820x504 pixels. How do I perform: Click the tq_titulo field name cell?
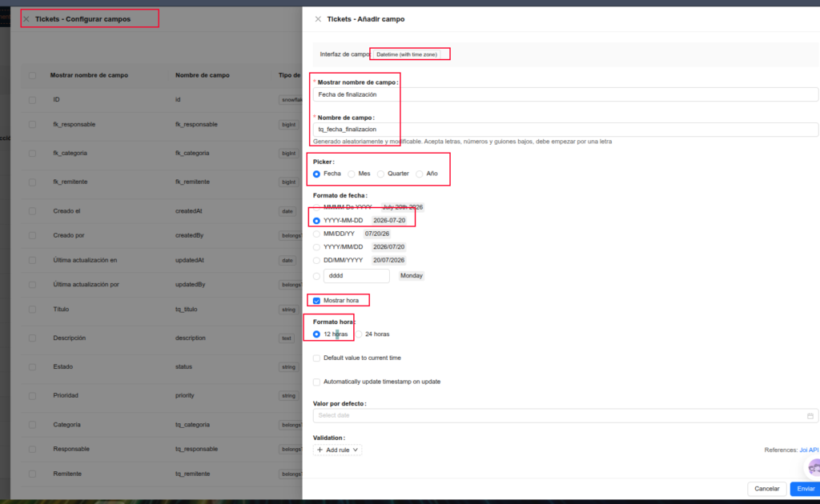click(x=186, y=309)
